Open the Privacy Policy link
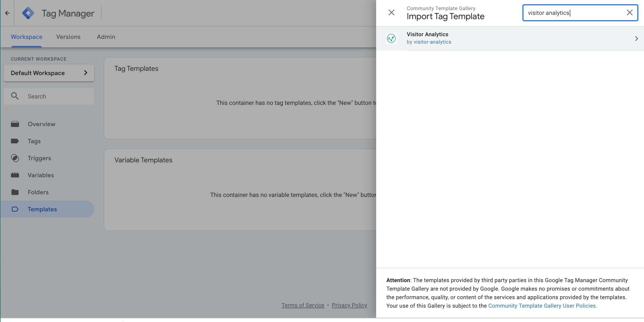 349,305
